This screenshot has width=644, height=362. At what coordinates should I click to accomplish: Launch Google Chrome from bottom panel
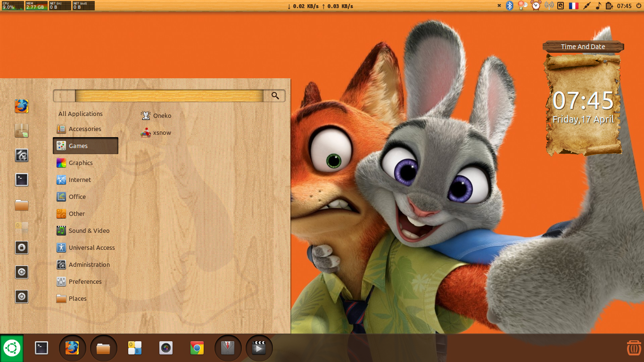[x=197, y=348]
